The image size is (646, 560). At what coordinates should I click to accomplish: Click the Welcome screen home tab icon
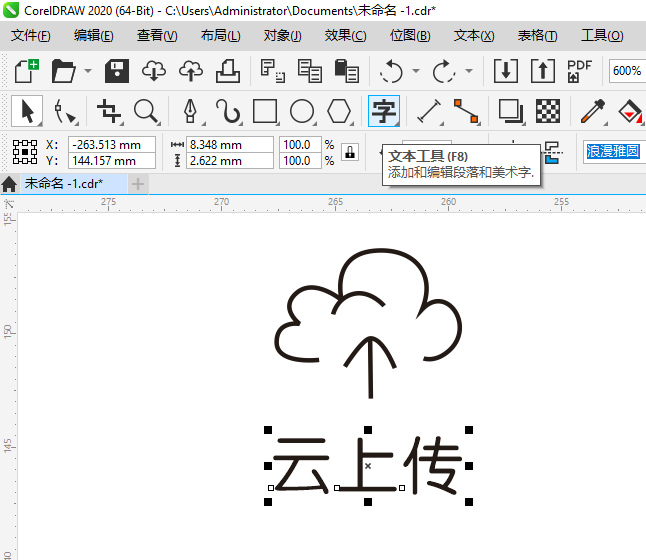[9, 184]
